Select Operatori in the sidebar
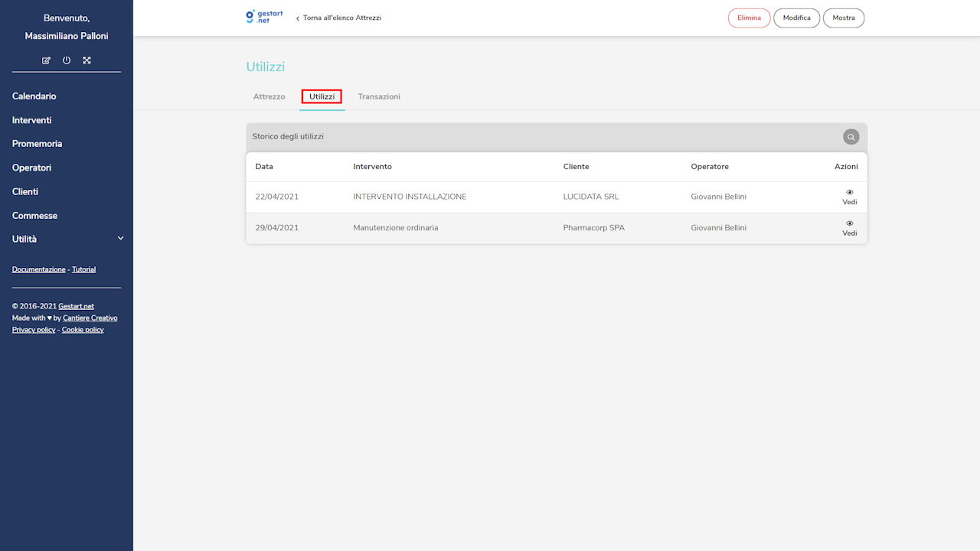The height and width of the screenshot is (551, 980). coord(32,168)
